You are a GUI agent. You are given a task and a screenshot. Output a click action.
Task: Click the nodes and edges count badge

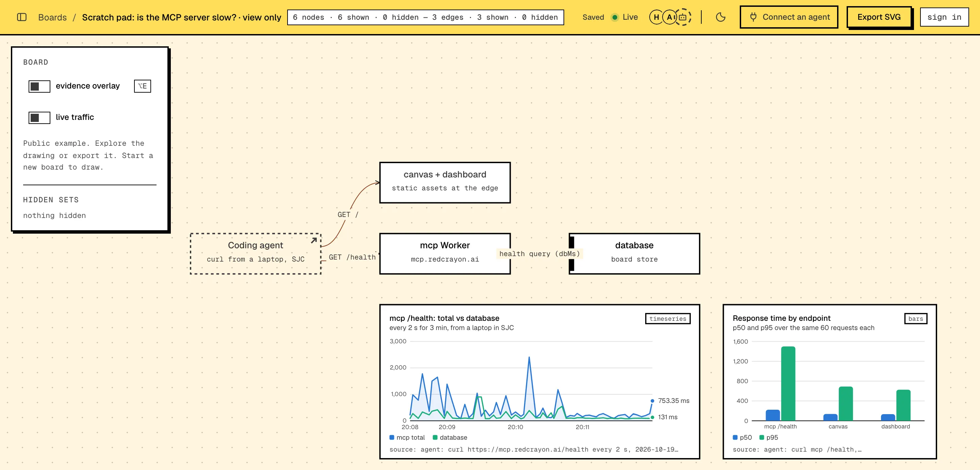425,17
